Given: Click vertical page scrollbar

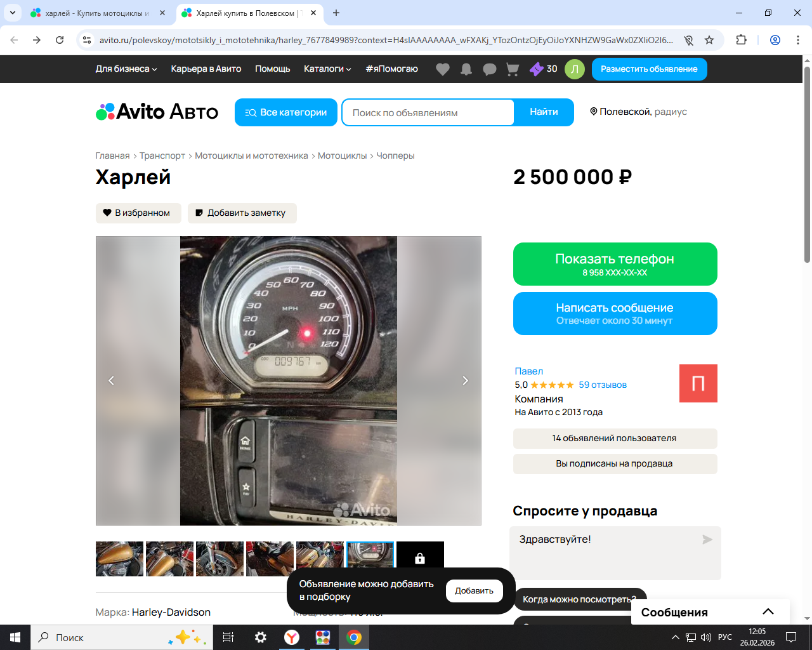Looking at the screenshot, I should [x=807, y=165].
